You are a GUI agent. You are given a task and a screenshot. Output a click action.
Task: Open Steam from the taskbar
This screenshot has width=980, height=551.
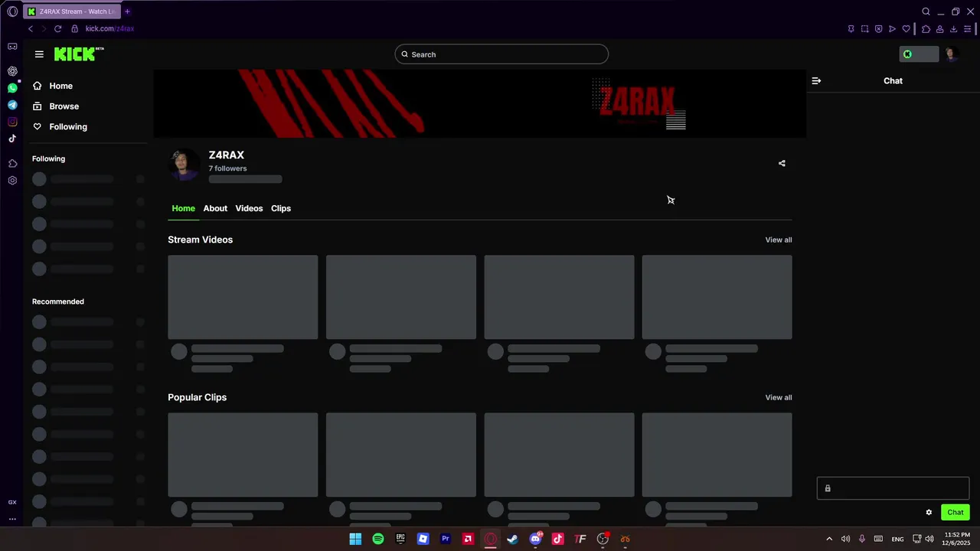point(513,539)
